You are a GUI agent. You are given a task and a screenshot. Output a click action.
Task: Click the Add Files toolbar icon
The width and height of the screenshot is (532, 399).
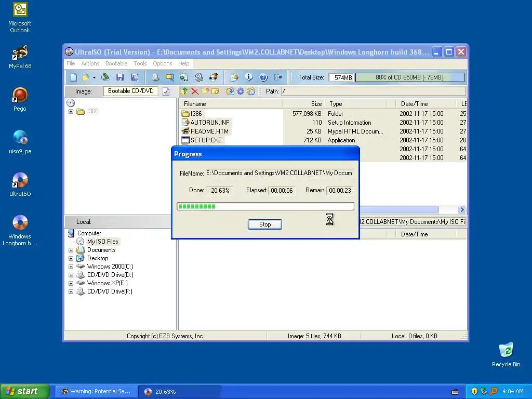coord(234,77)
